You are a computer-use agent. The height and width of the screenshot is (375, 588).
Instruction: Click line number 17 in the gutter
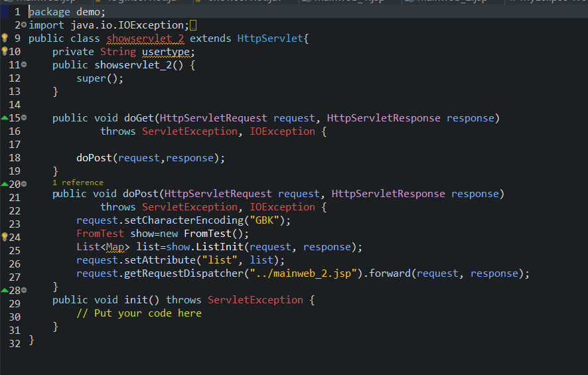click(x=15, y=145)
